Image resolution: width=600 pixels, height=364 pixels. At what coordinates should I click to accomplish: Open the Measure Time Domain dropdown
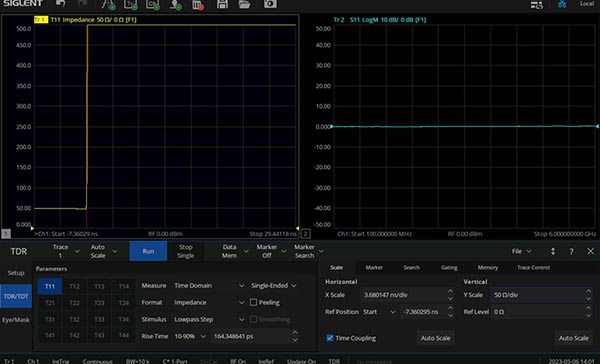(209, 286)
